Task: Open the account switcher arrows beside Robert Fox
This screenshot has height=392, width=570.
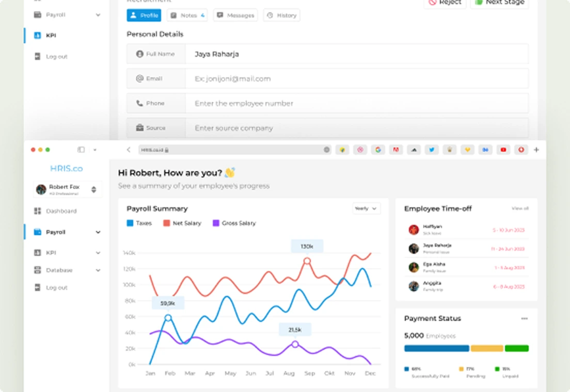Action: [94, 189]
